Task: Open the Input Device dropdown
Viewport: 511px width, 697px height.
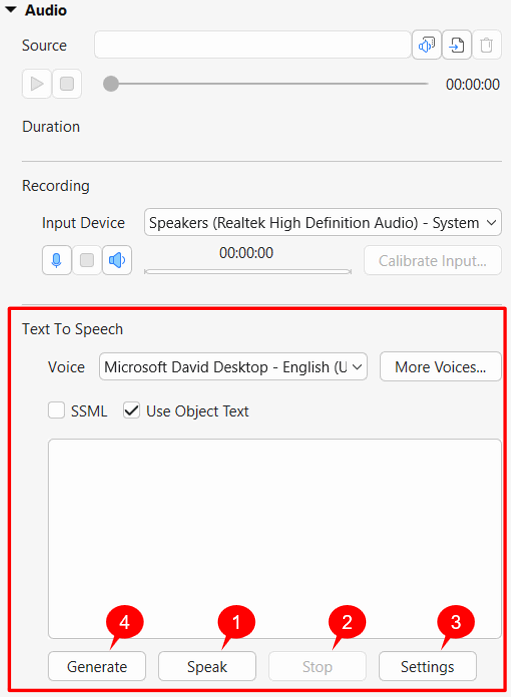Action: 323,222
